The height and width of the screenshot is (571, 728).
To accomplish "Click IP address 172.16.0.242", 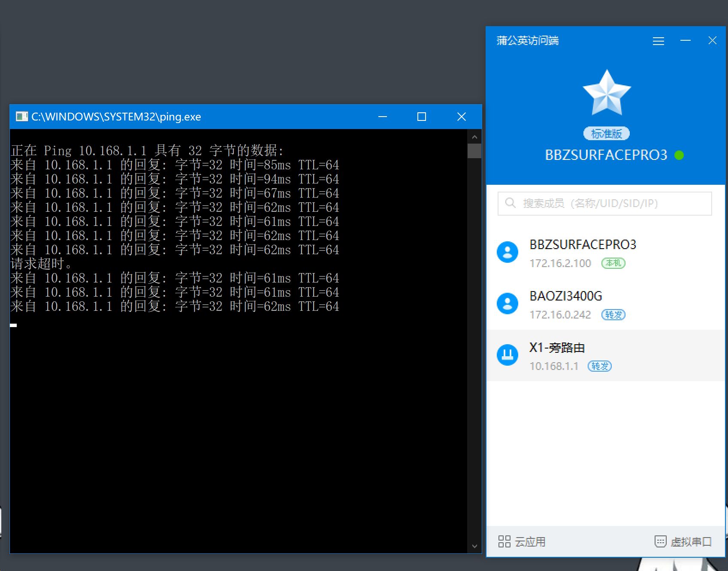I will (560, 315).
